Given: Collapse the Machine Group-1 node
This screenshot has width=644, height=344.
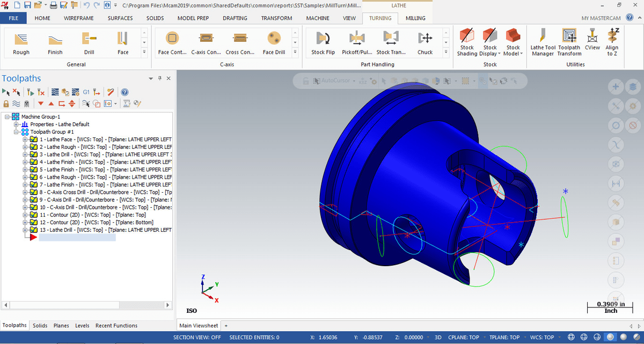Looking at the screenshot, I should click(x=7, y=117).
